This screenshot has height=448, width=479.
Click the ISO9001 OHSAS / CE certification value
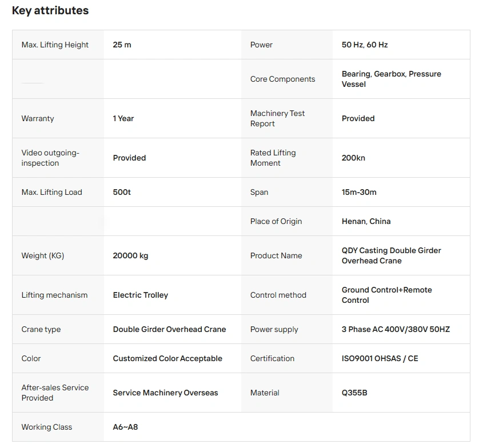[x=380, y=358]
